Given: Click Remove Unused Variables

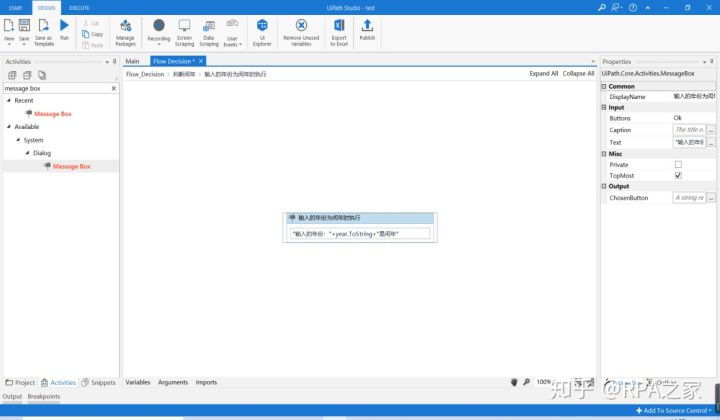Looking at the screenshot, I should coord(301,33).
